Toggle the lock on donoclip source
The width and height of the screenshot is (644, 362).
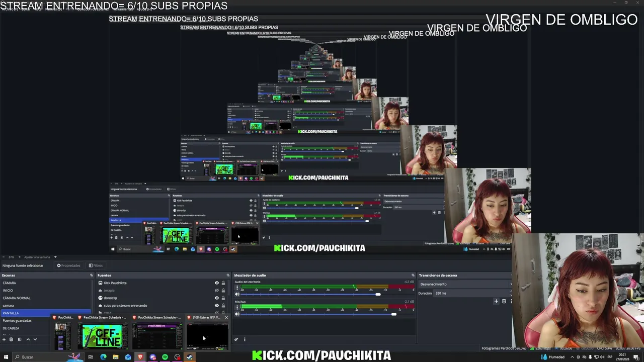coord(223,298)
